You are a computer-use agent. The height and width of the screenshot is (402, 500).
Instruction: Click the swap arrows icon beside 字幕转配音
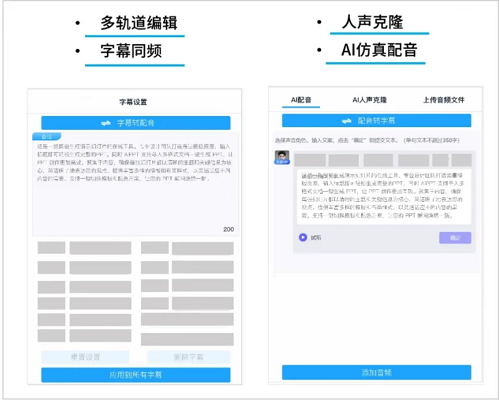pos(106,123)
